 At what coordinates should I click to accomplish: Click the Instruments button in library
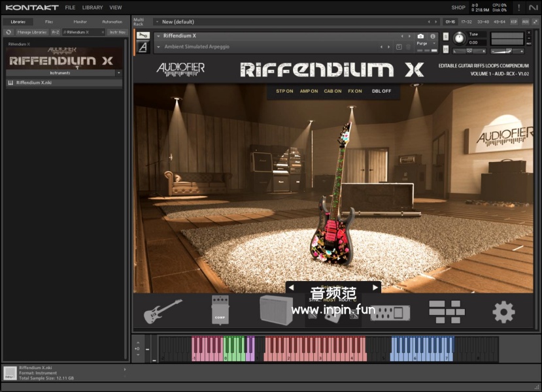60,73
